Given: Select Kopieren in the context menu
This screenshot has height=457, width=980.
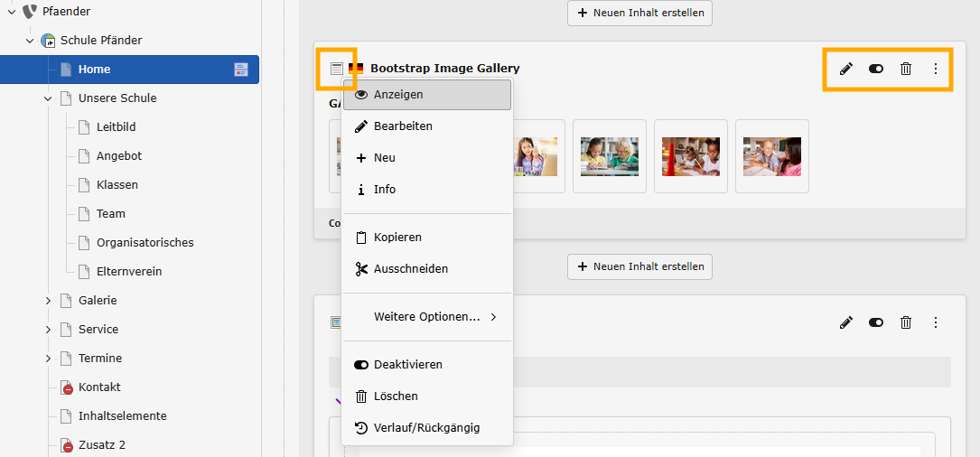Looking at the screenshot, I should (397, 238).
